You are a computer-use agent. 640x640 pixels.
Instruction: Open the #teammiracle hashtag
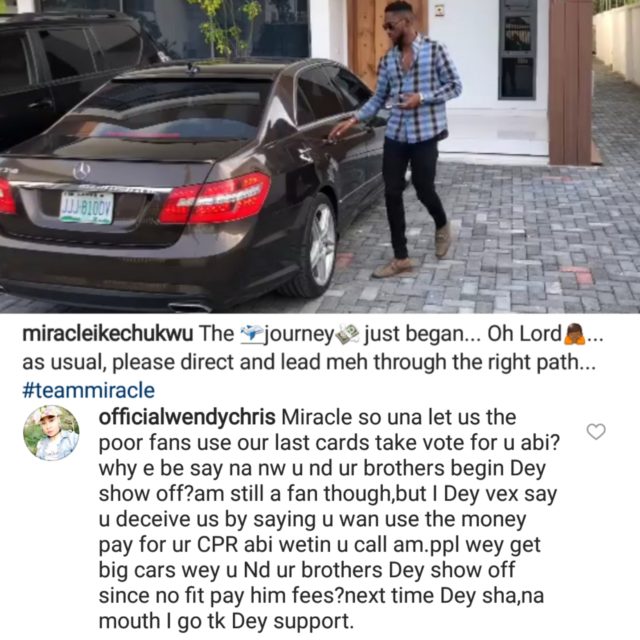(89, 390)
